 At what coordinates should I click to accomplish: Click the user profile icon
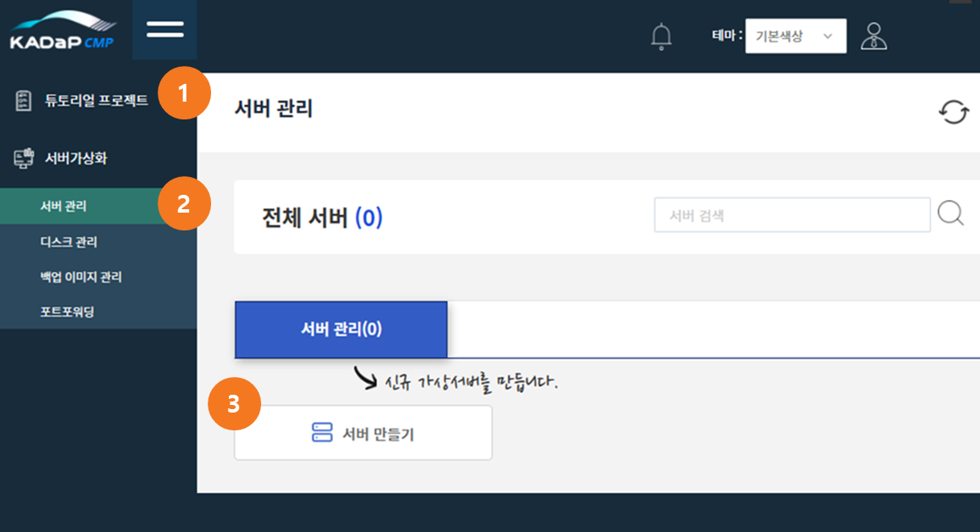tap(873, 36)
